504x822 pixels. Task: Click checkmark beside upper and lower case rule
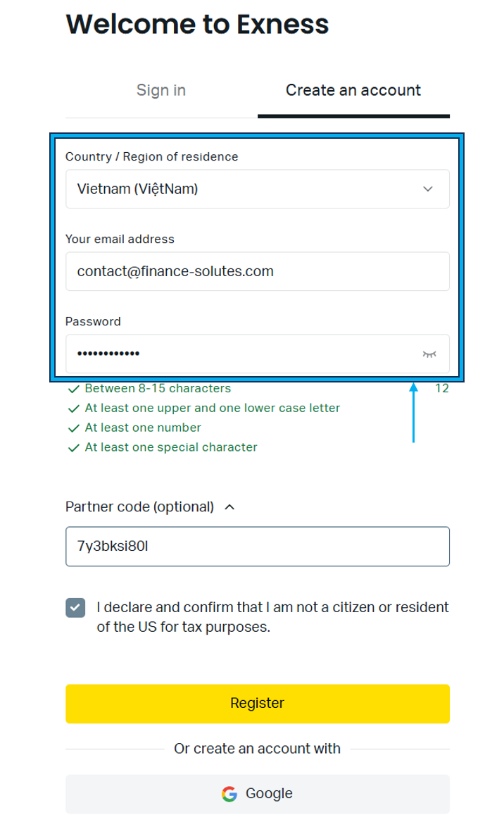(x=74, y=409)
